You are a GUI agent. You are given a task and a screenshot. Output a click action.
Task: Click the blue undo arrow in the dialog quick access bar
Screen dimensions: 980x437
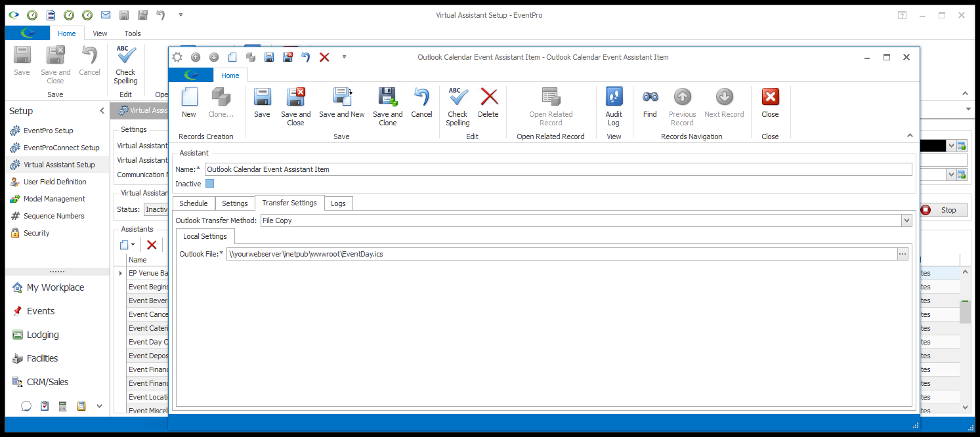(306, 57)
